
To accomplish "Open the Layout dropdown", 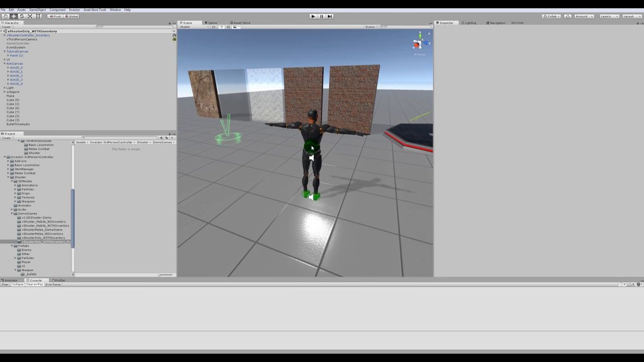I will 631,16.
